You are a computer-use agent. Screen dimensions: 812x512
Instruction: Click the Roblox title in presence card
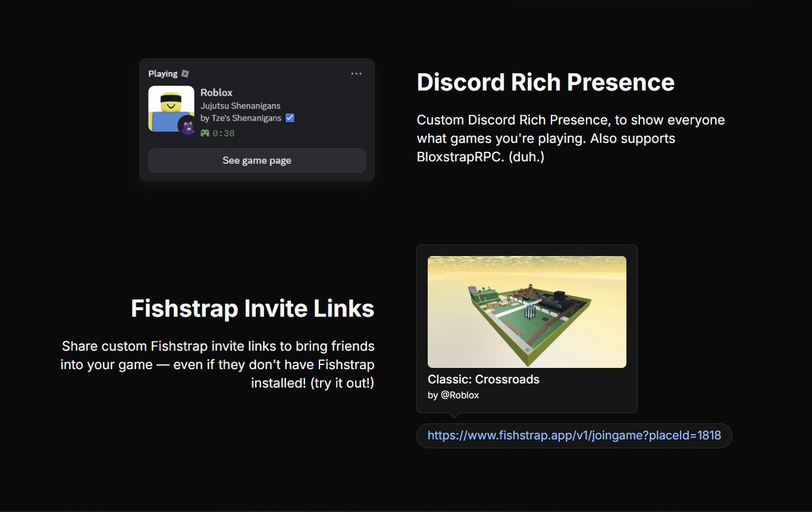(x=217, y=92)
